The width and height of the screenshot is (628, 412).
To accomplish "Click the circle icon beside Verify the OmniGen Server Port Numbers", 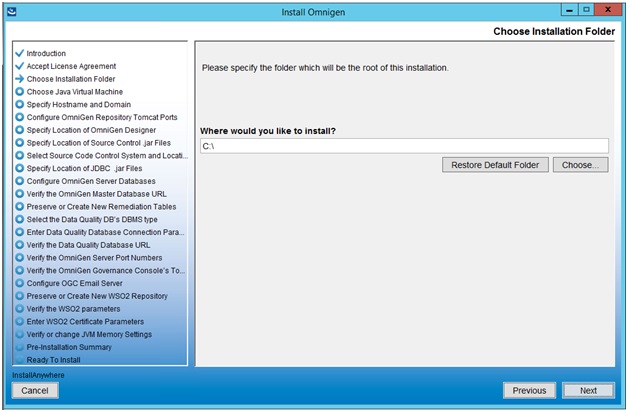I will (19, 257).
